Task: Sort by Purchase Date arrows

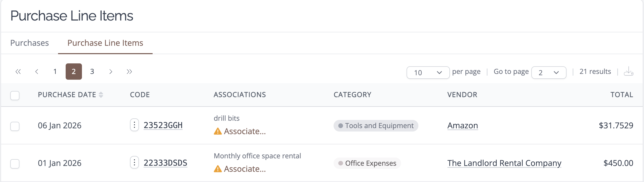Action: [x=101, y=95]
